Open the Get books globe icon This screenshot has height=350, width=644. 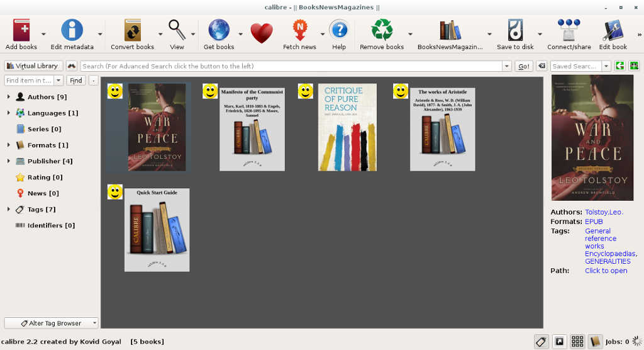click(x=219, y=31)
